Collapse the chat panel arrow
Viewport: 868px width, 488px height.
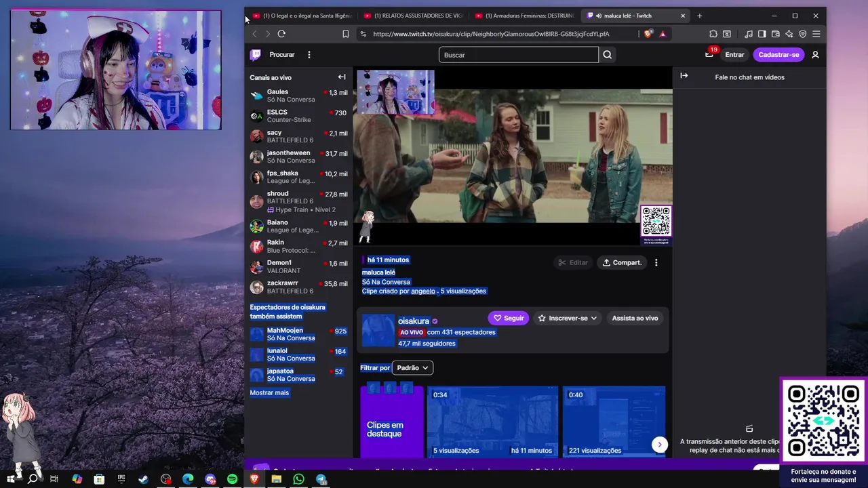point(684,76)
